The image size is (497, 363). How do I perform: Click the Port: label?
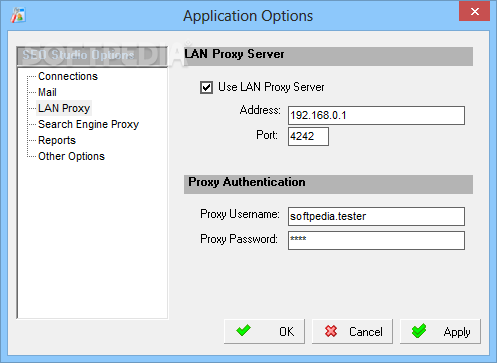pos(267,135)
